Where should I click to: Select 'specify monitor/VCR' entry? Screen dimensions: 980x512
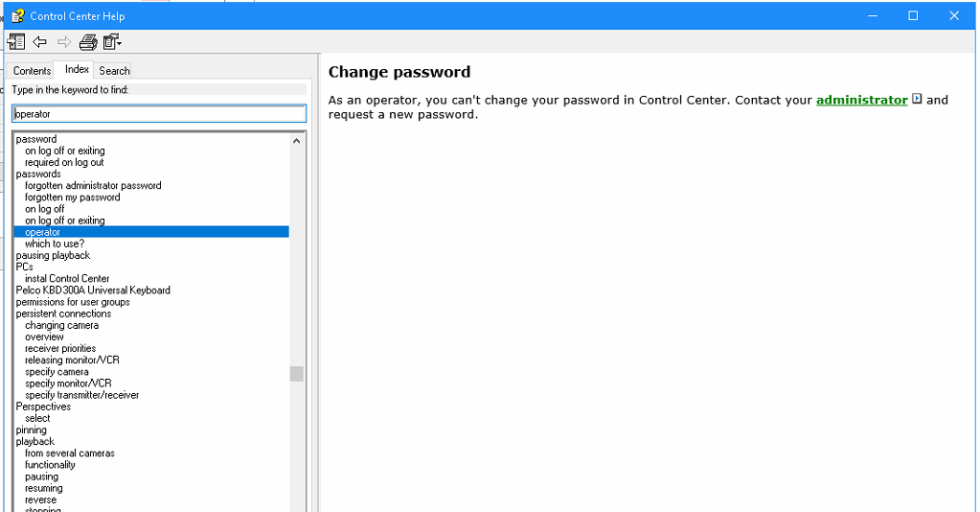(68, 384)
